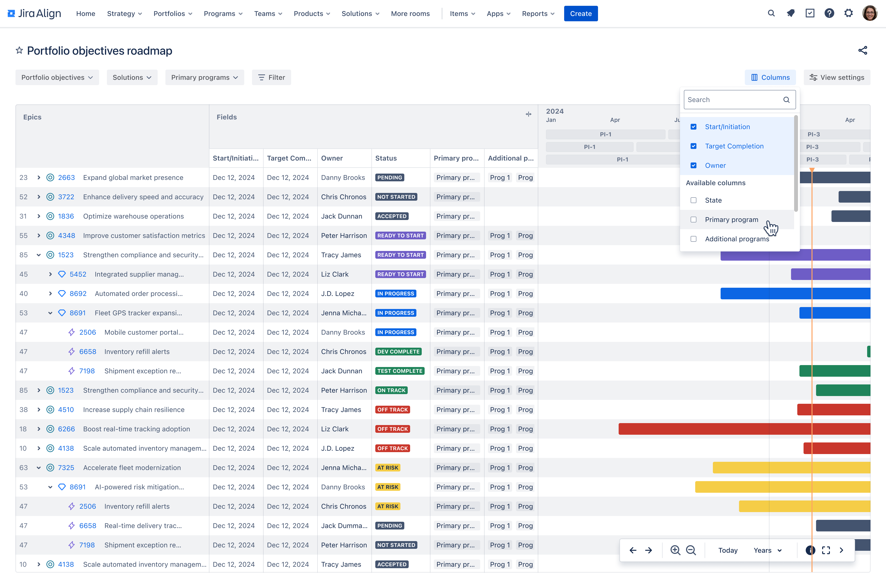Click the fullscreen expand icon in the timeline toolbar
The image size is (886, 588).
[x=826, y=550]
